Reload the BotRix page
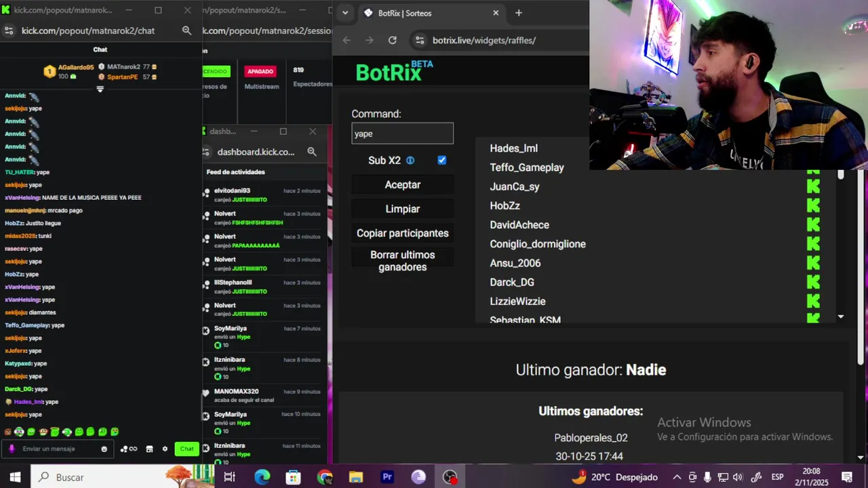The width and height of the screenshot is (868, 488). [392, 40]
